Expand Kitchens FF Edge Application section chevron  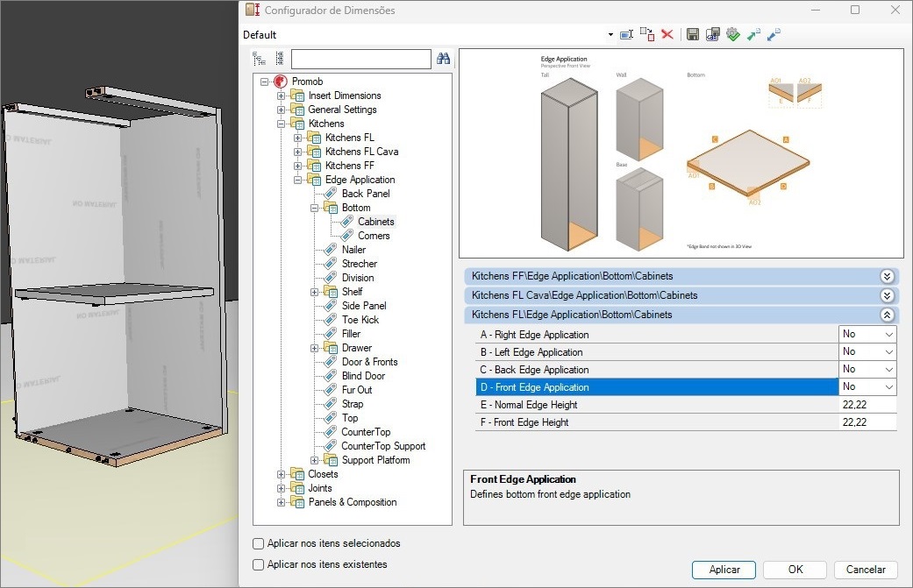(887, 276)
